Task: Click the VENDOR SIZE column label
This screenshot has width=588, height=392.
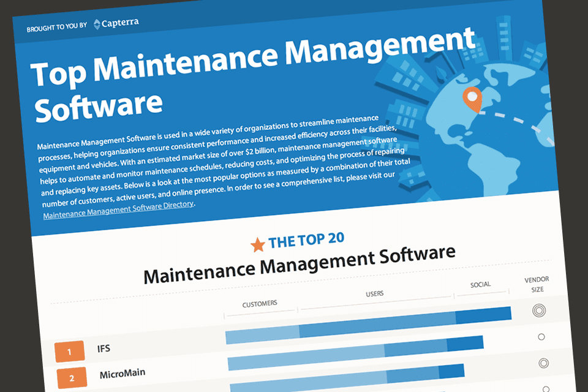Action: coord(537,284)
